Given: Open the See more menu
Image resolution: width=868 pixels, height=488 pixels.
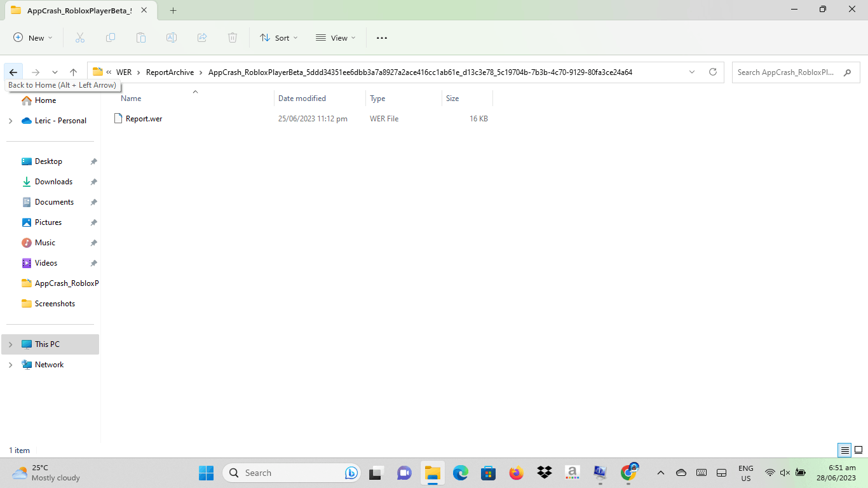Looking at the screenshot, I should [x=381, y=37].
